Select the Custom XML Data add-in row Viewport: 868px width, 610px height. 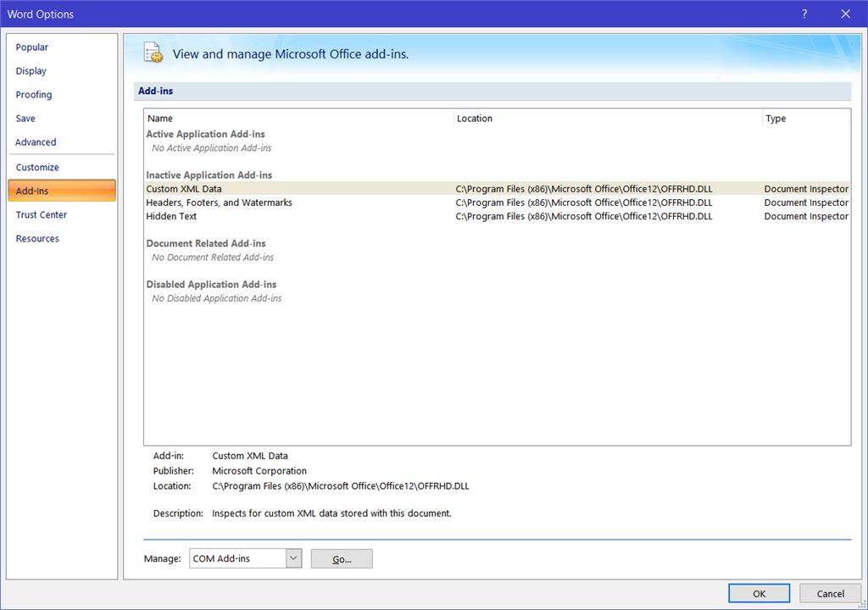coord(497,189)
